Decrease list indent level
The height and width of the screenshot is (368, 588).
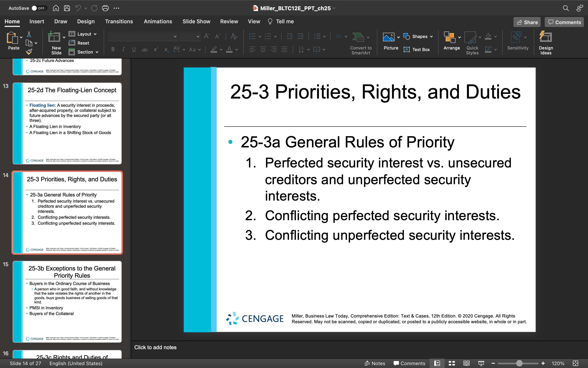pyautogui.click(x=290, y=36)
